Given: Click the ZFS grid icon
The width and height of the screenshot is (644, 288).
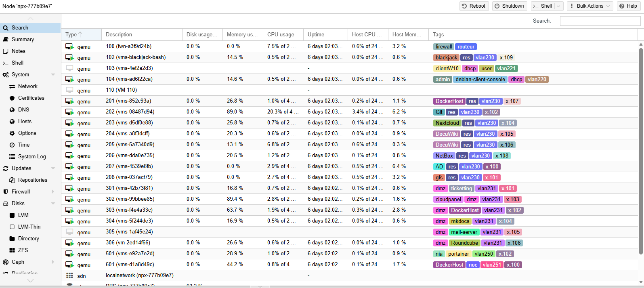Looking at the screenshot, I should (x=12, y=250).
